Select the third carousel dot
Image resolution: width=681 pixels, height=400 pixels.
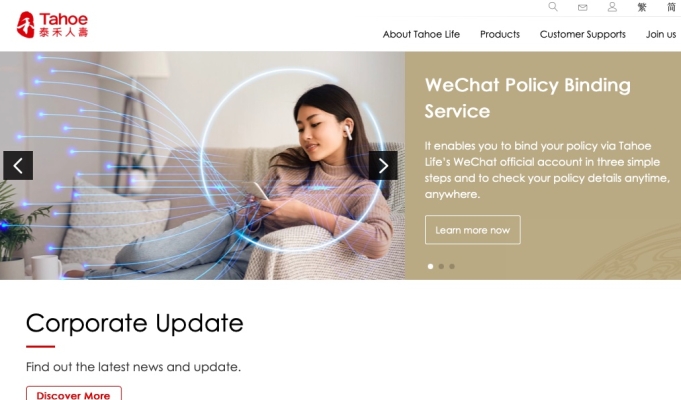click(x=452, y=266)
